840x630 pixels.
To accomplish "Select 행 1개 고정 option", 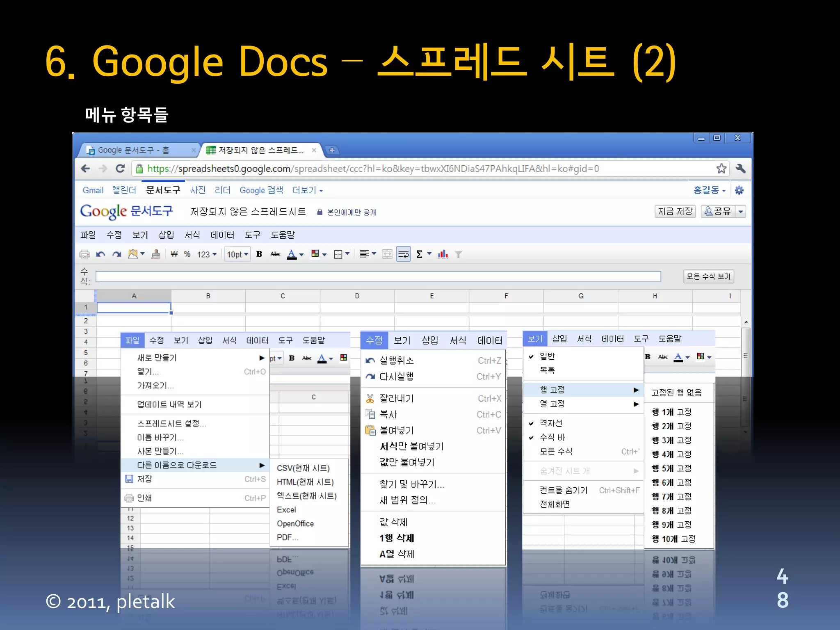I will tap(671, 412).
